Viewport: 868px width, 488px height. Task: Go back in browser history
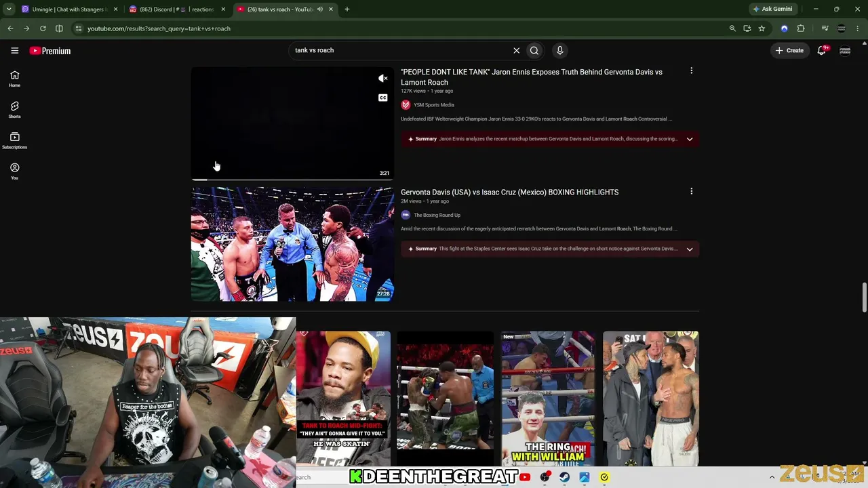10,28
